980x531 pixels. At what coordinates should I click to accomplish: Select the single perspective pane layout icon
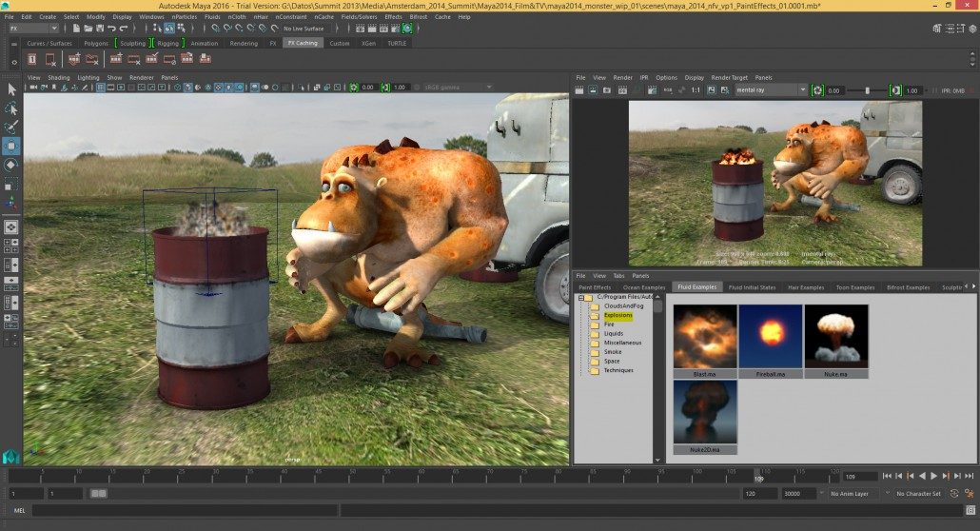11,227
